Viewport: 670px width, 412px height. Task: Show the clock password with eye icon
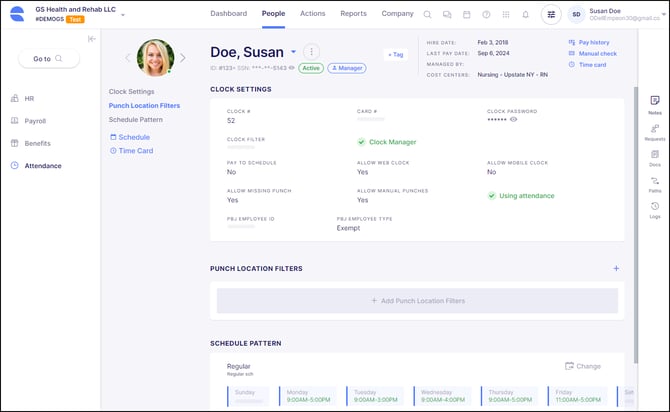[514, 120]
